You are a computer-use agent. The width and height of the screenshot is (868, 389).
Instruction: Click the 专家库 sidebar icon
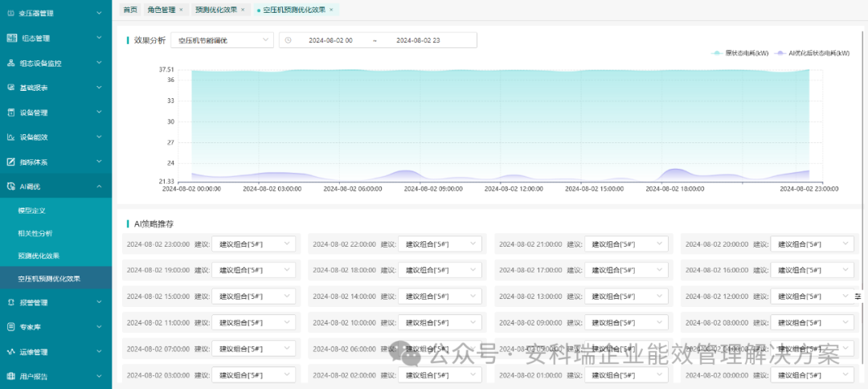click(x=10, y=327)
